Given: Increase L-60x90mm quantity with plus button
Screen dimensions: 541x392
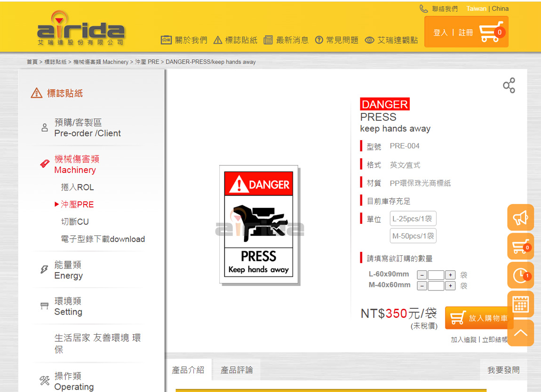Looking at the screenshot, I should pyautogui.click(x=450, y=275).
